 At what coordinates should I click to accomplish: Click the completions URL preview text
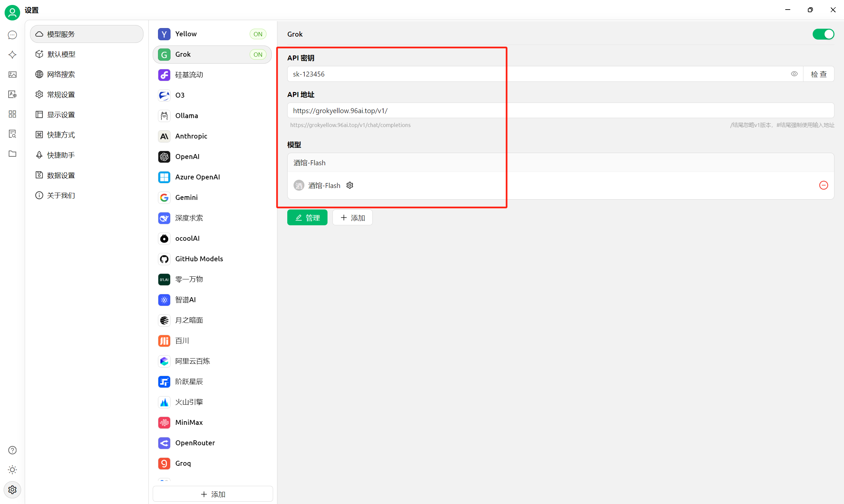coord(350,125)
